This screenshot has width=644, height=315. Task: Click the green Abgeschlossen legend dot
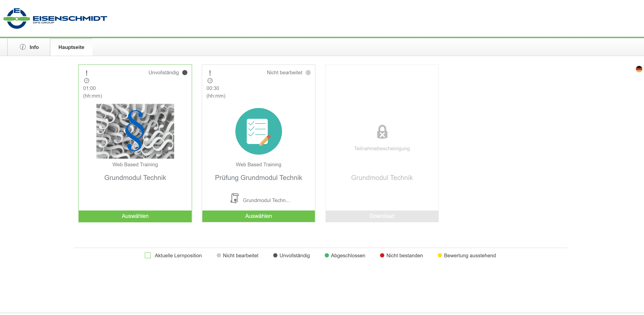327,255
